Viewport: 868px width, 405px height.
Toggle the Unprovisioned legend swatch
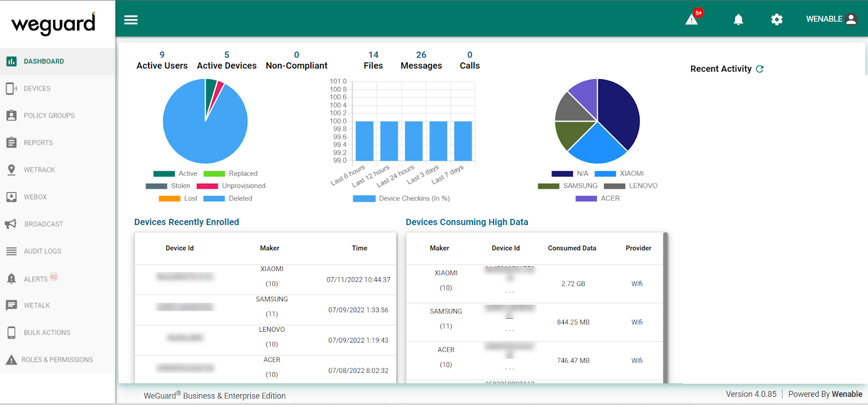click(x=207, y=186)
